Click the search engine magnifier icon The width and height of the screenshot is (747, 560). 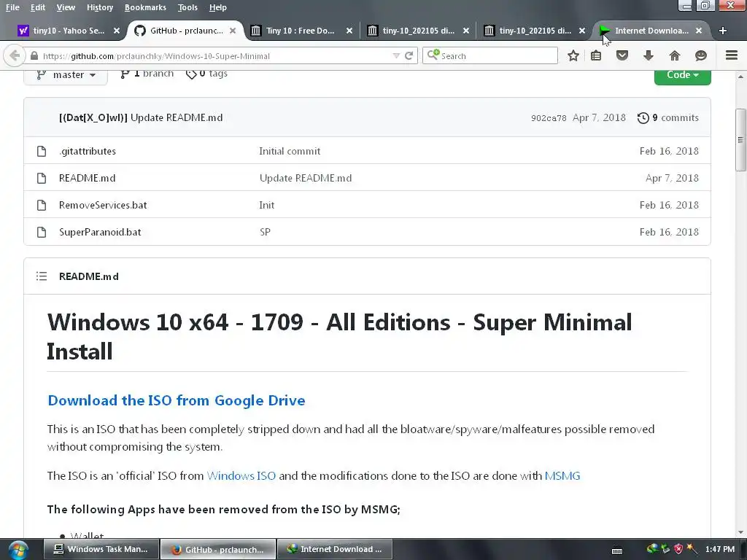click(433, 55)
